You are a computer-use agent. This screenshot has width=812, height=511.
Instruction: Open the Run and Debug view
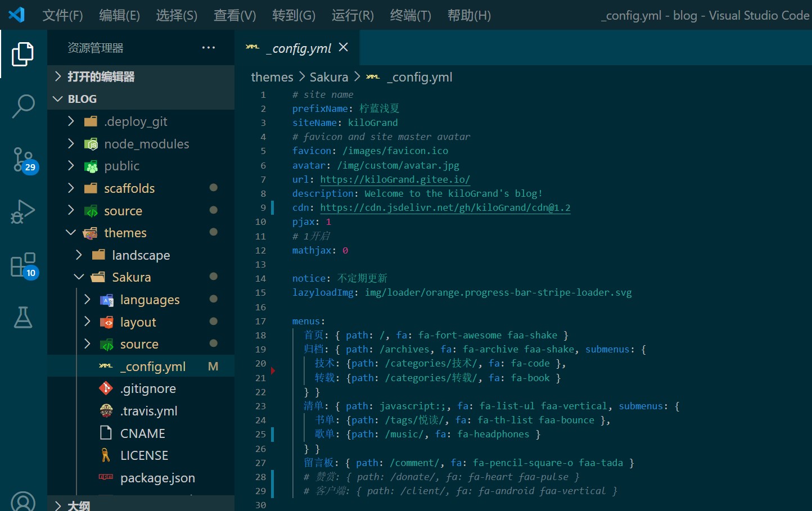23,212
